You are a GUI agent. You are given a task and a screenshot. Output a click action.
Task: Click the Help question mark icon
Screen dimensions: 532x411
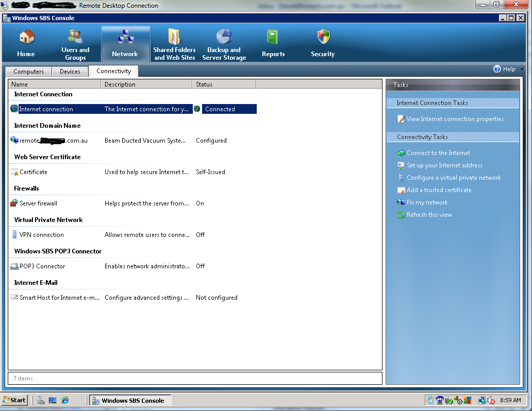point(497,68)
